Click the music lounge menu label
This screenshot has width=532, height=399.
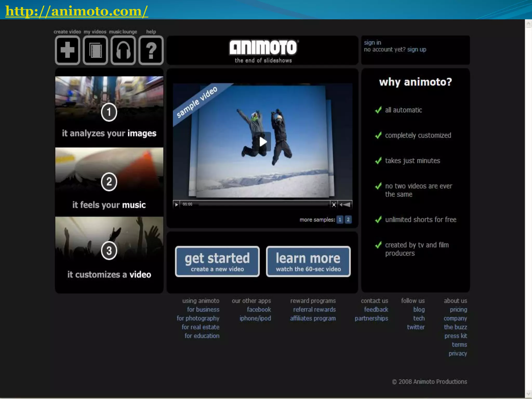coord(123,32)
